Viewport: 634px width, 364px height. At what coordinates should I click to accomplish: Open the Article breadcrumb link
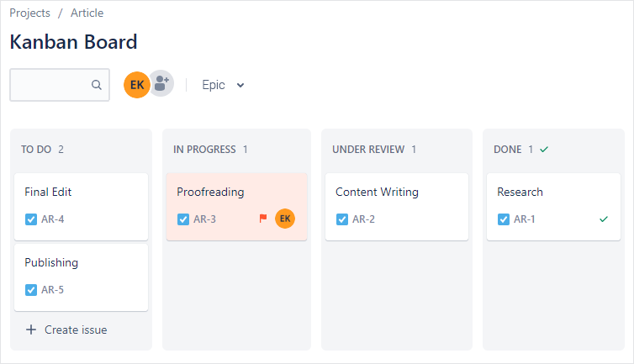click(x=87, y=13)
